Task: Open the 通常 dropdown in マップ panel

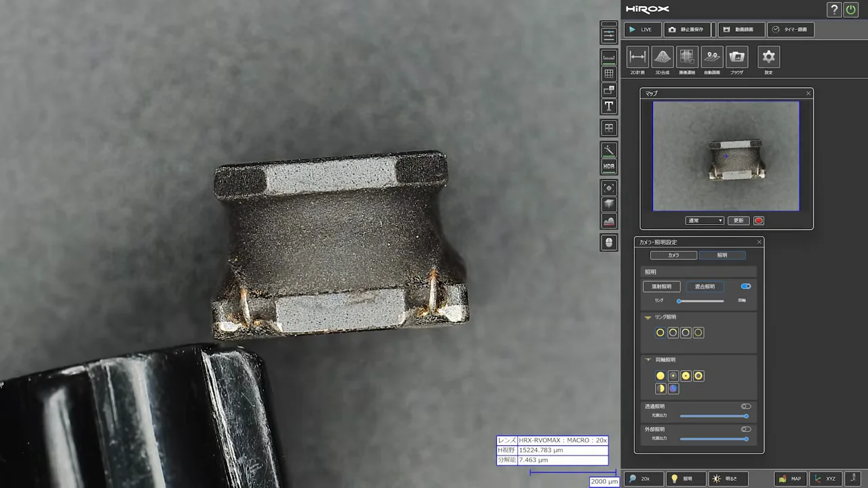Action: click(x=705, y=220)
